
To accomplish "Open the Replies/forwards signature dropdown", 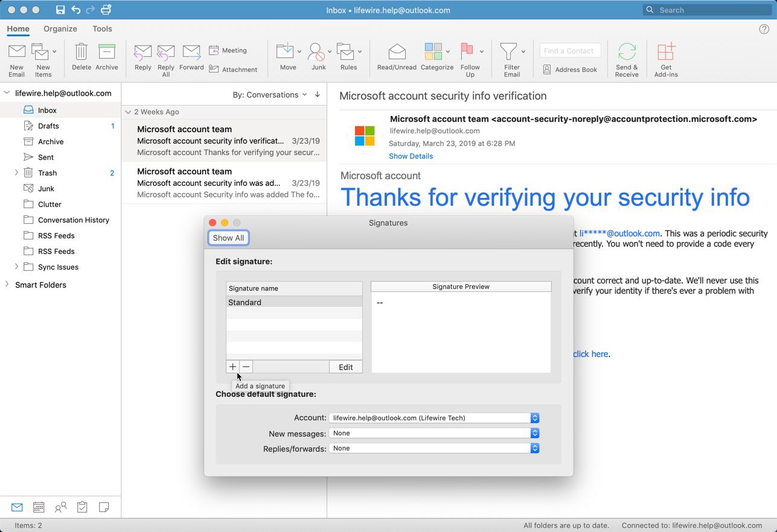I will (434, 448).
